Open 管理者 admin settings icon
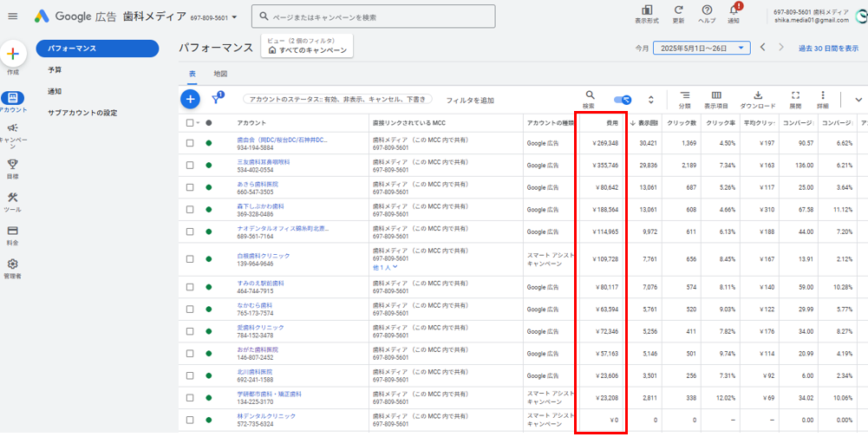868x437 pixels. point(13,264)
